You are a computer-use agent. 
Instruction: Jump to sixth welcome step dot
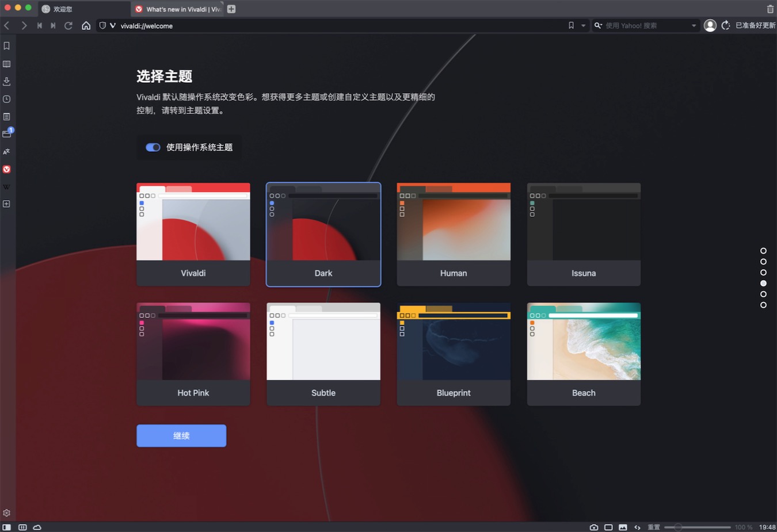(x=763, y=305)
